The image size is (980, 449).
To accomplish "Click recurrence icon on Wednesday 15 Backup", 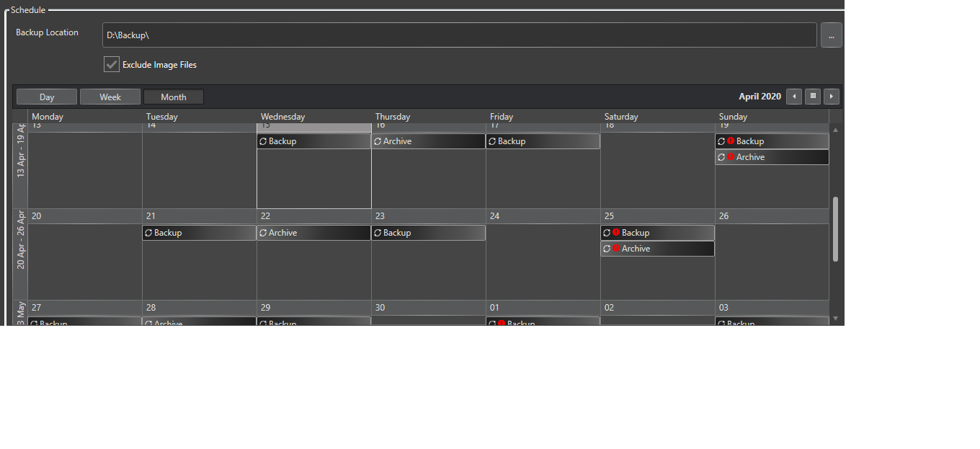I will tap(263, 141).
